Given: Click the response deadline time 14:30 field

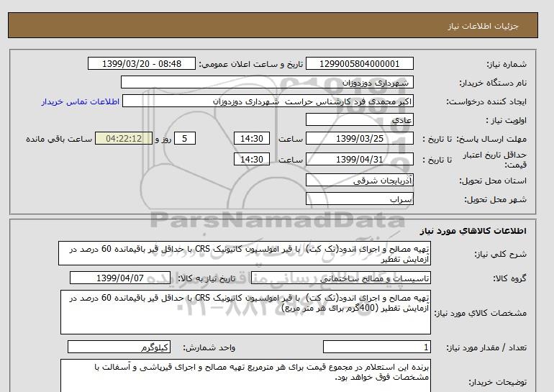Looking at the screenshot, I should [252, 138].
